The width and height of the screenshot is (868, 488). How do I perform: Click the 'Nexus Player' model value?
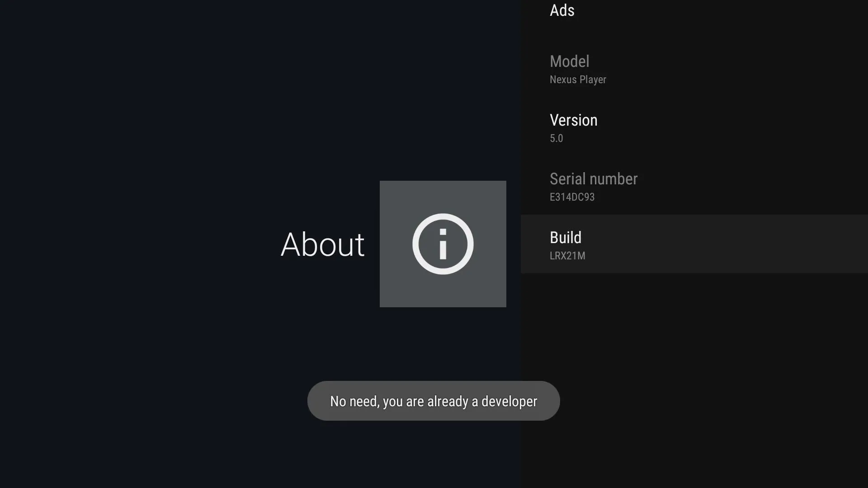[578, 80]
